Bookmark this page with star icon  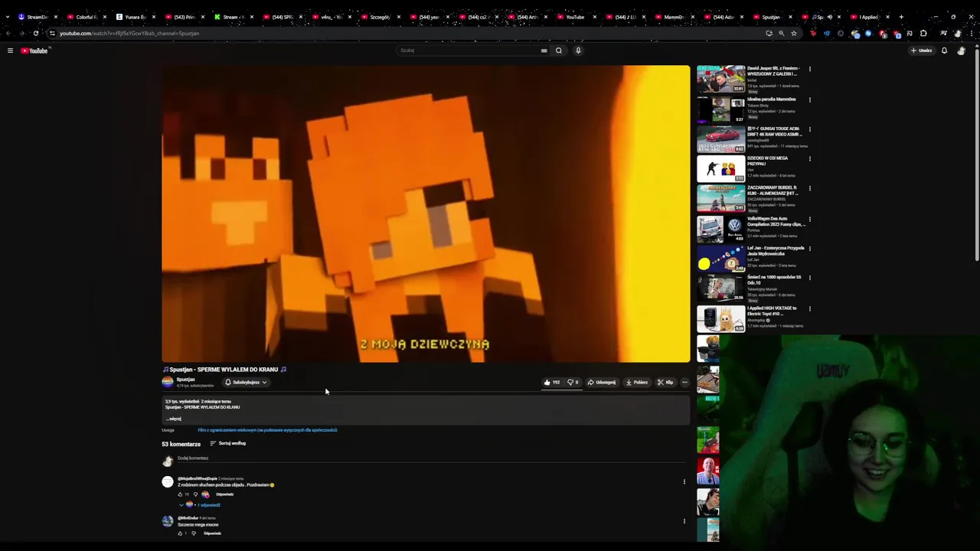794,33
